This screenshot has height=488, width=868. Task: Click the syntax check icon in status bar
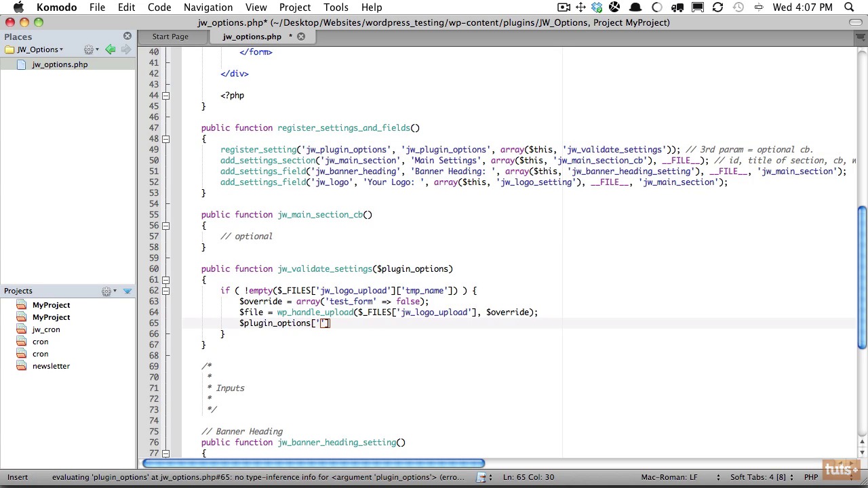[x=481, y=477]
